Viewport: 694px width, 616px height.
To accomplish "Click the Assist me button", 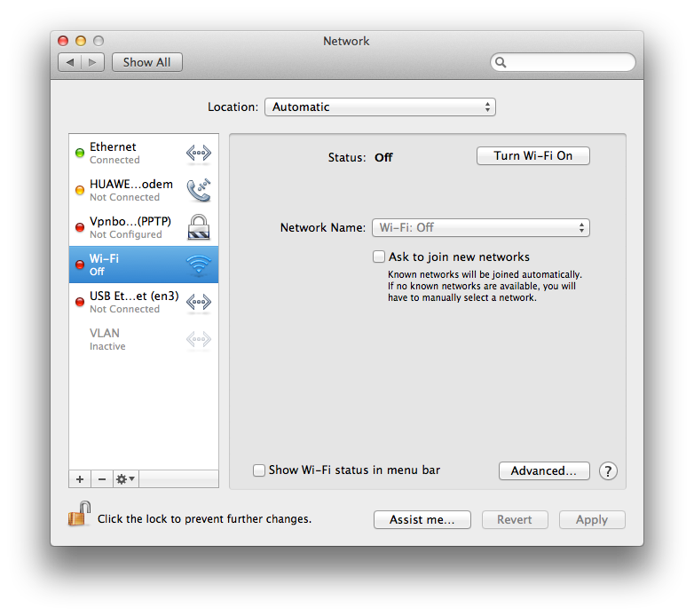I will pos(422,519).
